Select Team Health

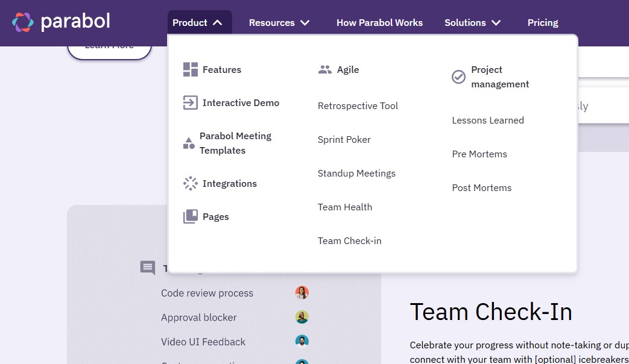tap(345, 207)
